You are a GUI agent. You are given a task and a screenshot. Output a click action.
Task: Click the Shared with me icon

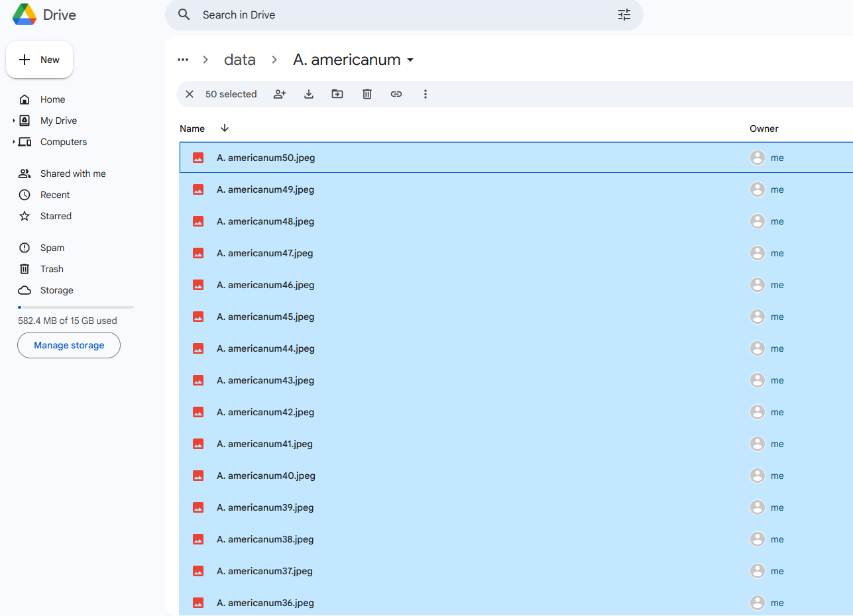(x=25, y=174)
